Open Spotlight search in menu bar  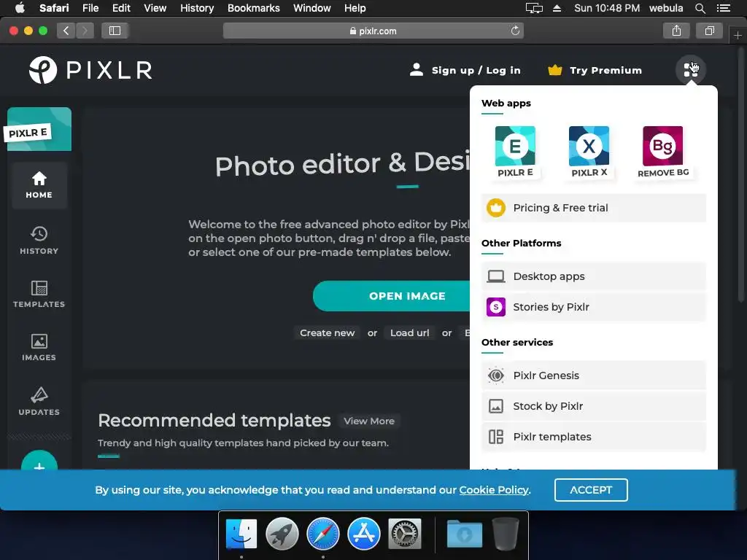700,8
